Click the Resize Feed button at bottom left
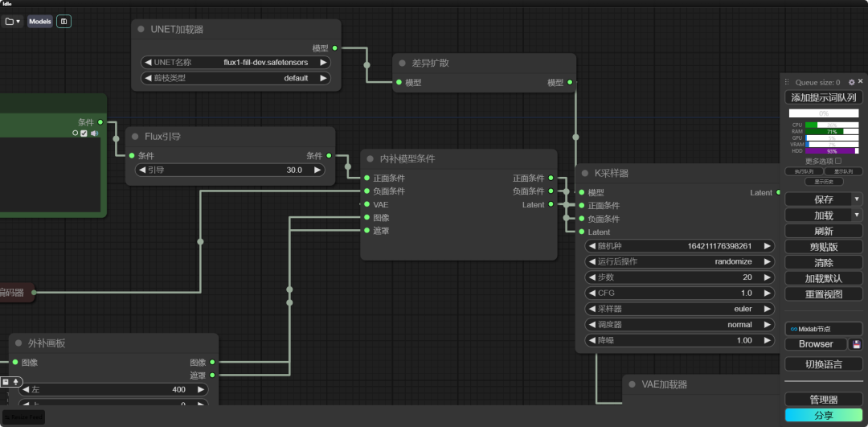 (23, 417)
